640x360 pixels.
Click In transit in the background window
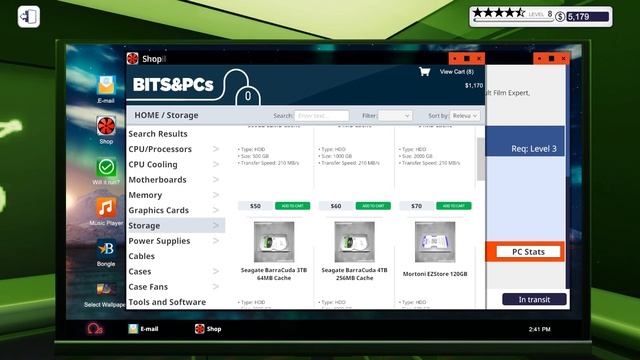tap(534, 300)
